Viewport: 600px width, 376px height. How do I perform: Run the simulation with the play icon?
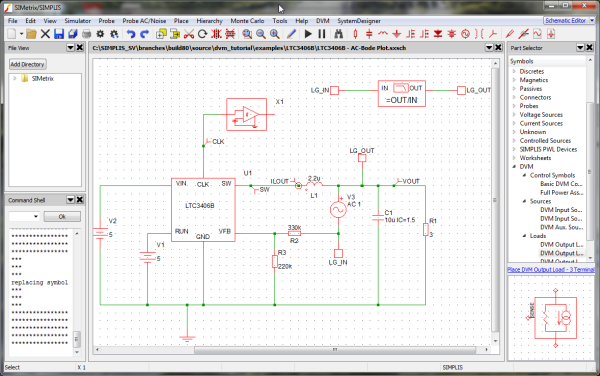[x=308, y=34]
